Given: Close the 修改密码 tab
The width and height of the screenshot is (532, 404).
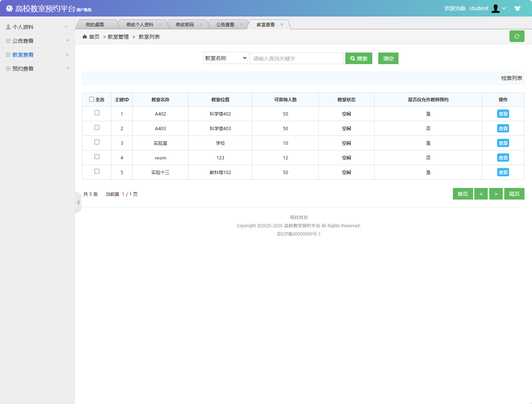Looking at the screenshot, I should pyautogui.click(x=201, y=25).
